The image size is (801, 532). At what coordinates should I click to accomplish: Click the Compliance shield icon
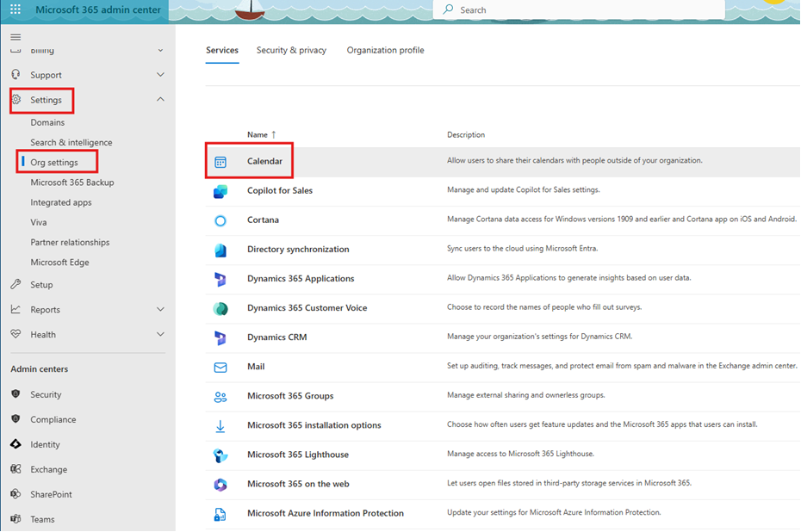[16, 419]
